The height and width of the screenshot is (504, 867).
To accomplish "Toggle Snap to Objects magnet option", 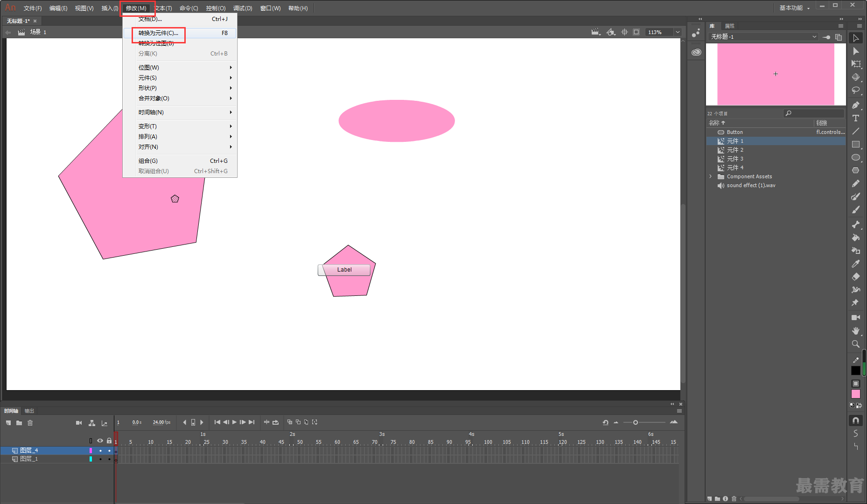I will coord(855,420).
